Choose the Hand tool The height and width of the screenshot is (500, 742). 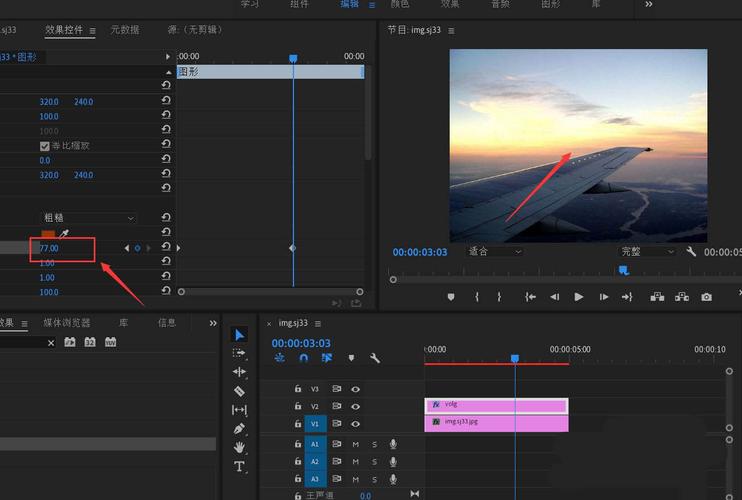(239, 447)
